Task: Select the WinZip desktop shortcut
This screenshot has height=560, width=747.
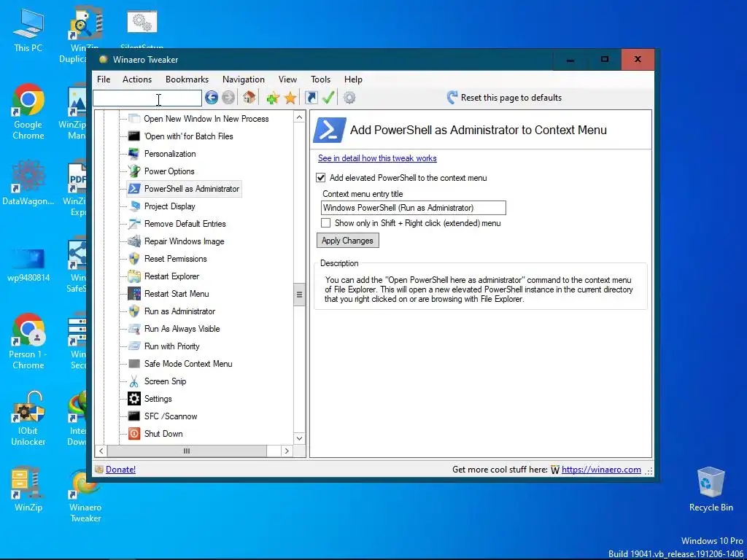Action: 28,489
